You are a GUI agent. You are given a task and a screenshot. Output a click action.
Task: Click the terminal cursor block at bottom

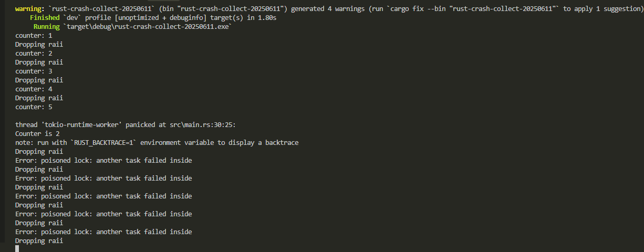pyautogui.click(x=17, y=248)
